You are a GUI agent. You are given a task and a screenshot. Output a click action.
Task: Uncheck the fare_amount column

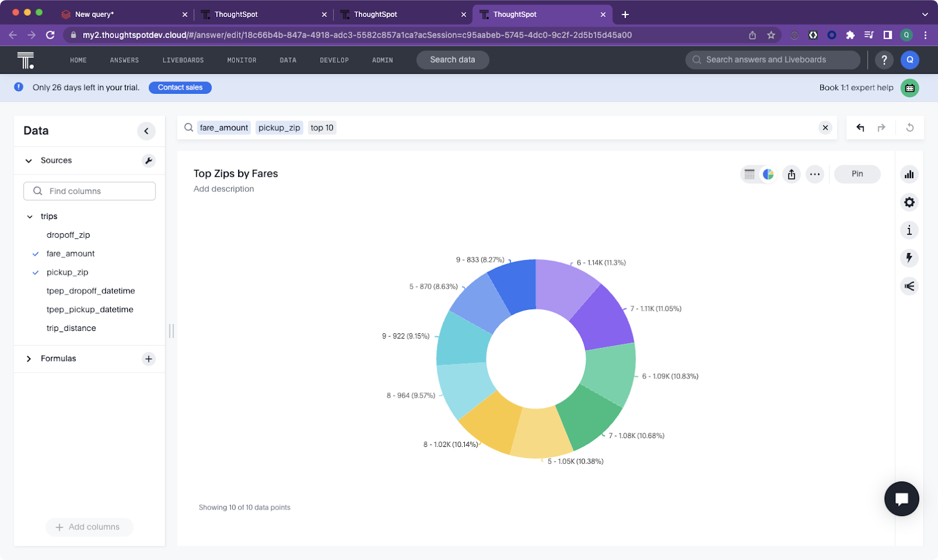pyautogui.click(x=36, y=254)
